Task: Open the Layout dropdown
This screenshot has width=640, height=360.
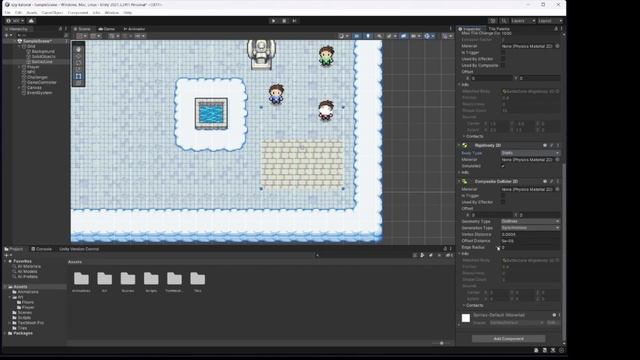Action: coord(550,21)
